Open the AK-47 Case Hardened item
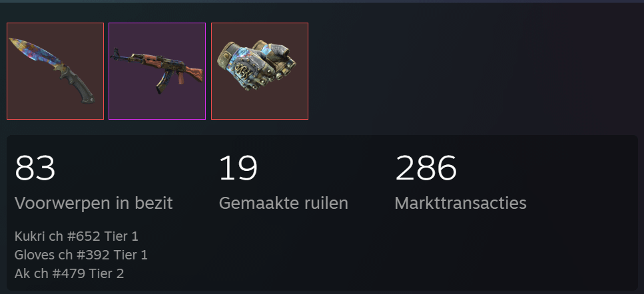Viewport: 644px width, 294px height. coord(157,71)
